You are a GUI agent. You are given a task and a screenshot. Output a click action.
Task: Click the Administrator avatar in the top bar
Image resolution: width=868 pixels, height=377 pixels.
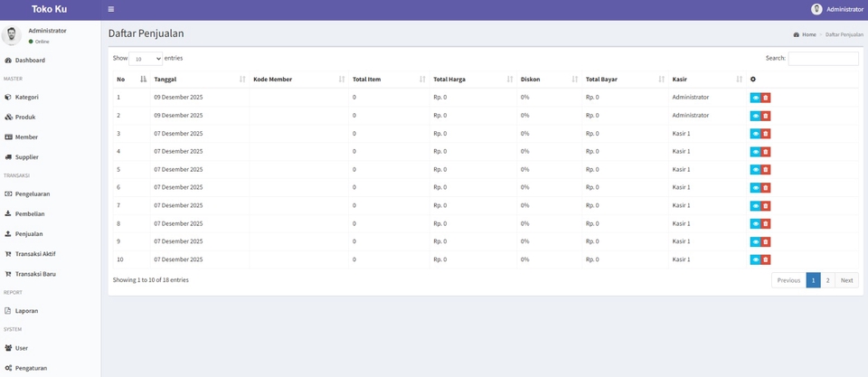tap(816, 9)
